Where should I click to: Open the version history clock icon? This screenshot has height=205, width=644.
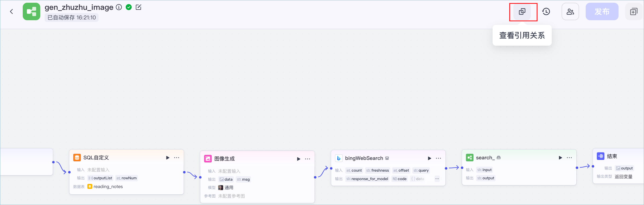coord(546,11)
